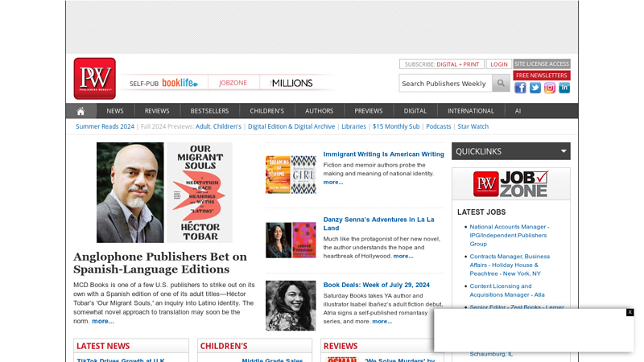Open the LinkedIn social icon
This screenshot has width=644, height=362.
[564, 88]
